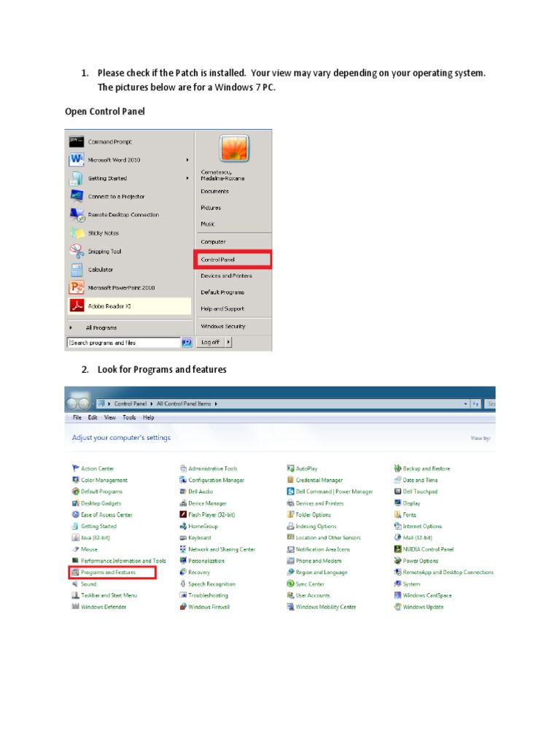
Task: Open the address bar history dropdown arrow
Action: tap(465, 403)
